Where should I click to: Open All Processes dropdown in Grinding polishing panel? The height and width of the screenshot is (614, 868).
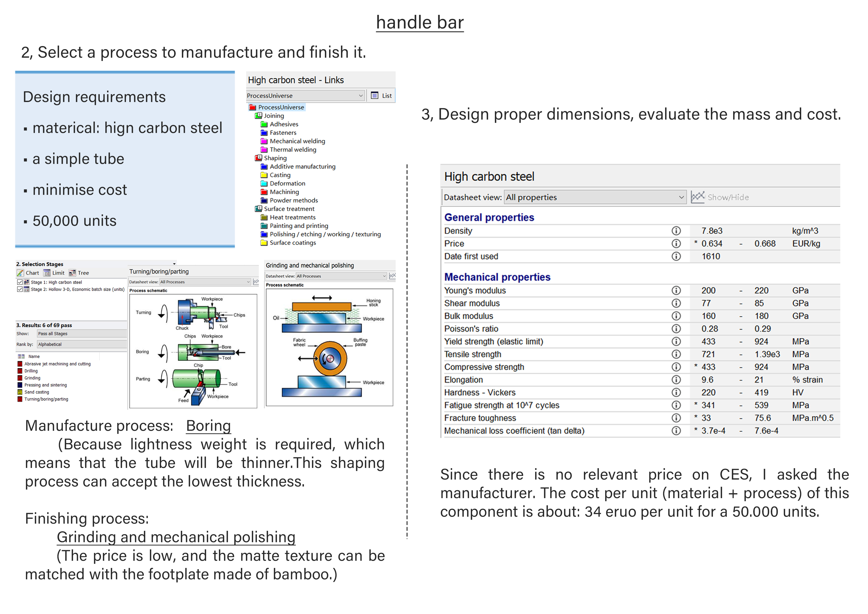pos(341,276)
